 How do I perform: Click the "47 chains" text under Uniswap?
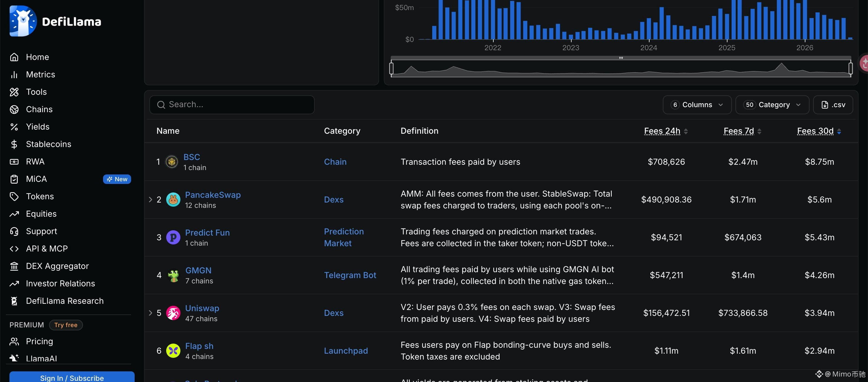click(201, 319)
